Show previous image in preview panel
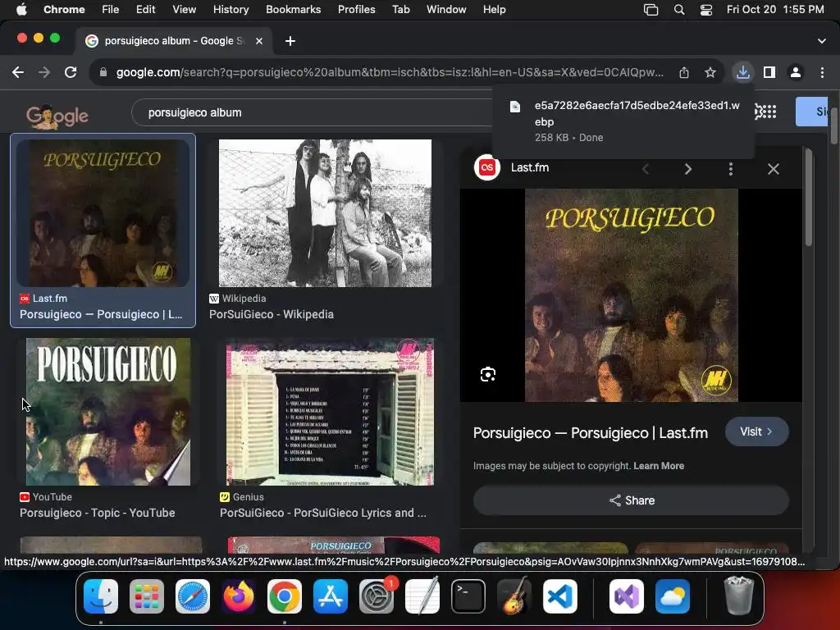Viewport: 840px width, 630px height. point(646,169)
